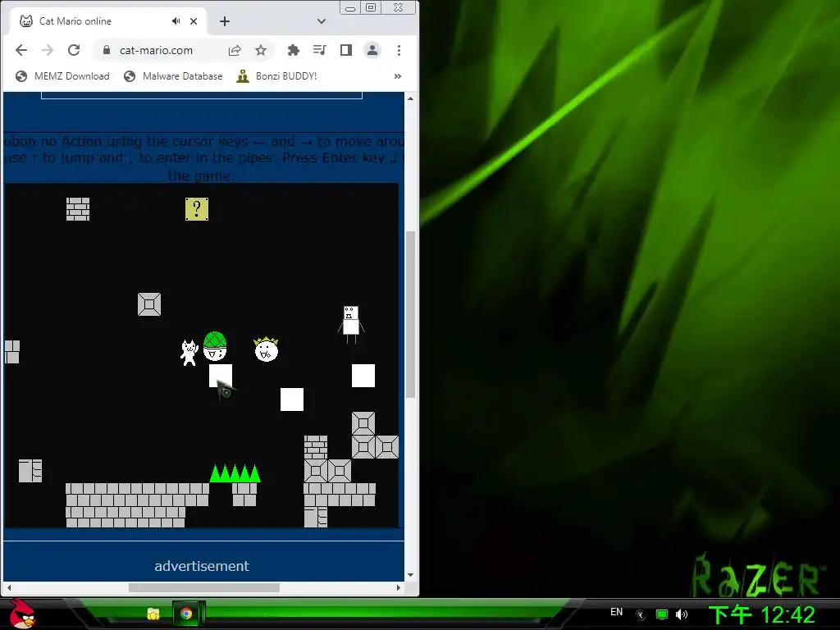The width and height of the screenshot is (840, 630).
Task: Open Bonzi BUDDY! bookmark
Action: [277, 76]
